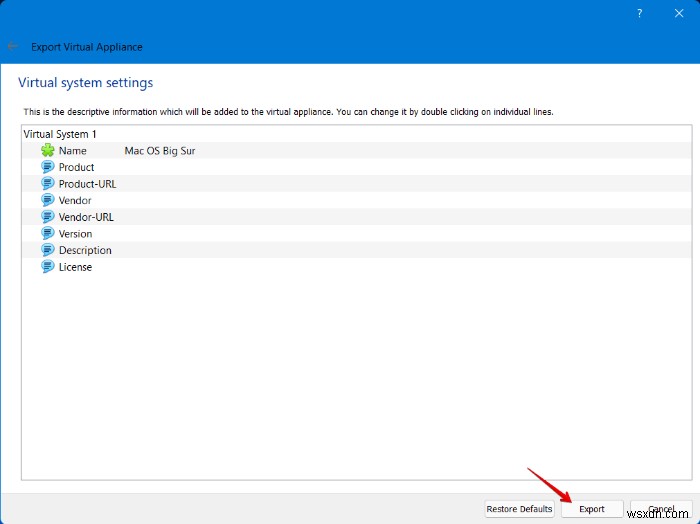Go back using the arrow icon
The height and width of the screenshot is (524, 700).
click(12, 46)
